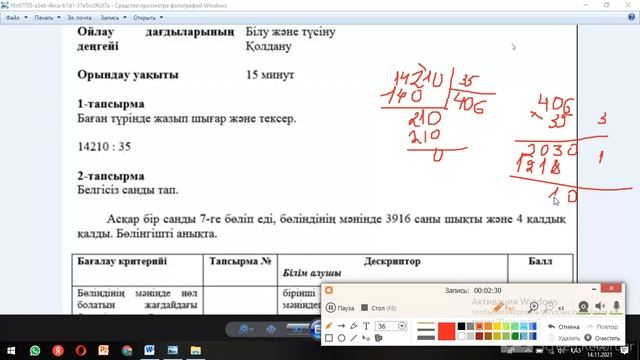Click the Повтор redo button
This screenshot has width=640, height=360.
point(602,327)
